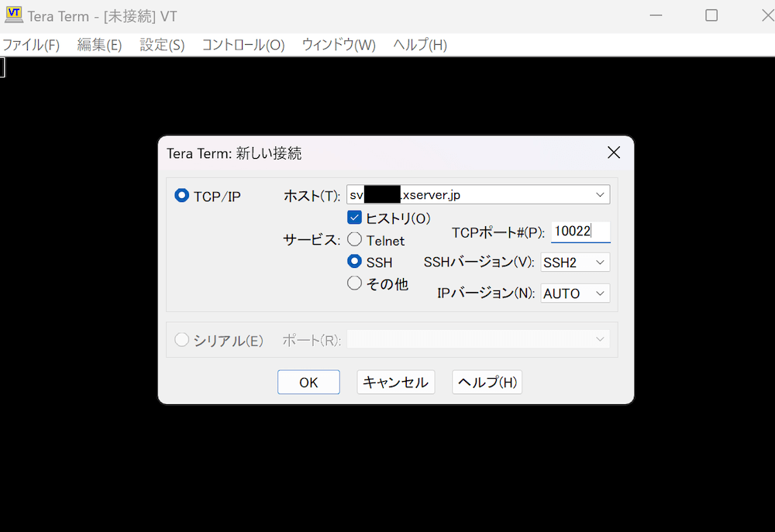Toggle the ヒストリ(O) checkbox
This screenshot has width=775, height=532.
pyautogui.click(x=354, y=218)
